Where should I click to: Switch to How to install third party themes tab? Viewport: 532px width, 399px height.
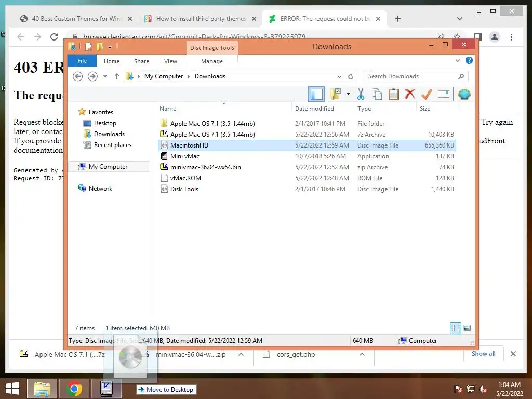[x=200, y=19]
